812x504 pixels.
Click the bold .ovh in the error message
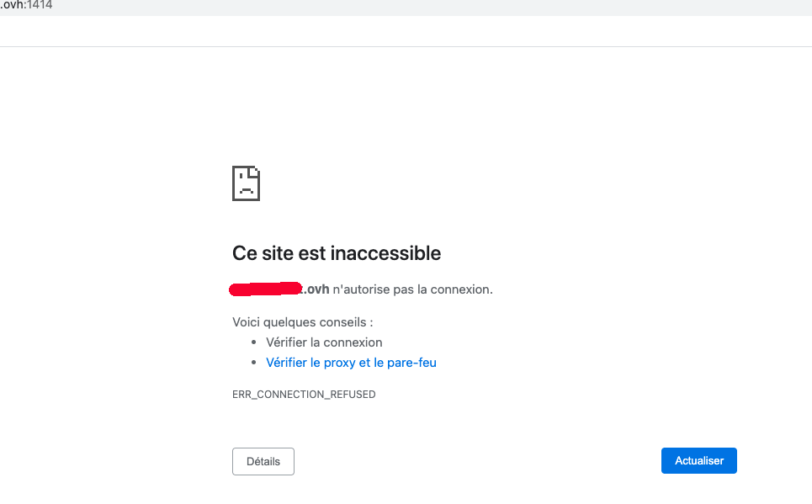316,289
